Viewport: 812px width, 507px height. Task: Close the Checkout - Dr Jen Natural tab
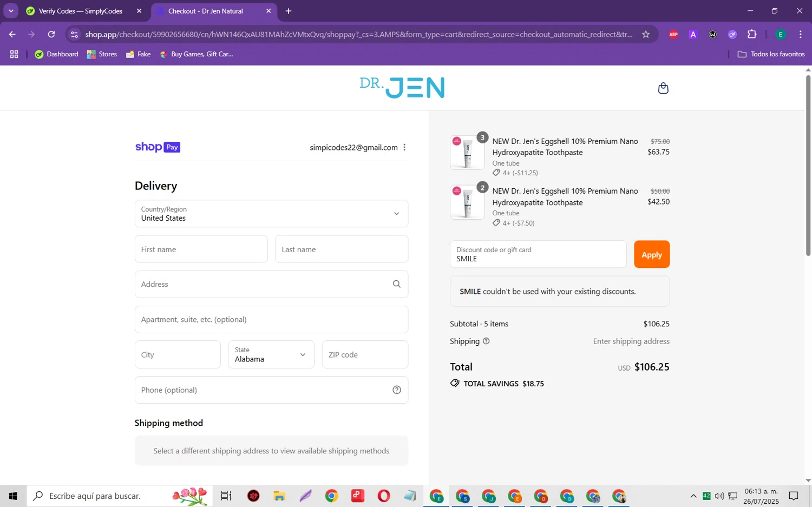[x=269, y=11]
